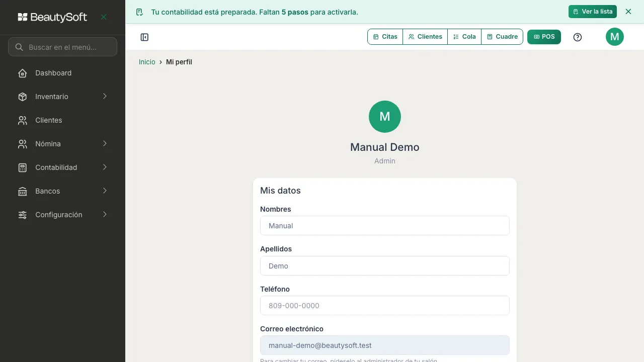This screenshot has width=644, height=362.
Task: Focus the Buscar en el menú search field
Action: point(62,47)
